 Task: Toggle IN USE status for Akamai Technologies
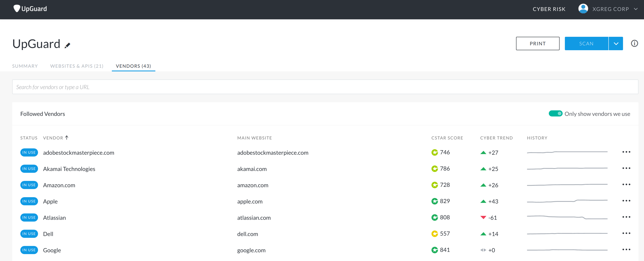click(29, 169)
